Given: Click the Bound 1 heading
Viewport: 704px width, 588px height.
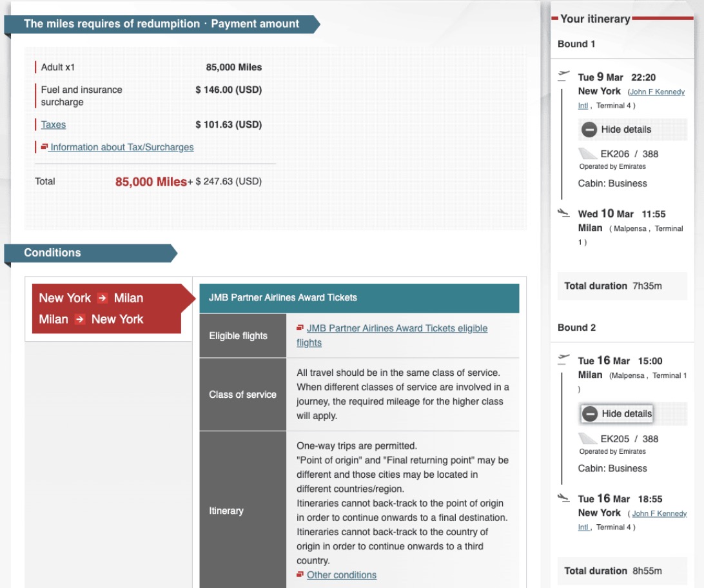Looking at the screenshot, I should 576,44.
